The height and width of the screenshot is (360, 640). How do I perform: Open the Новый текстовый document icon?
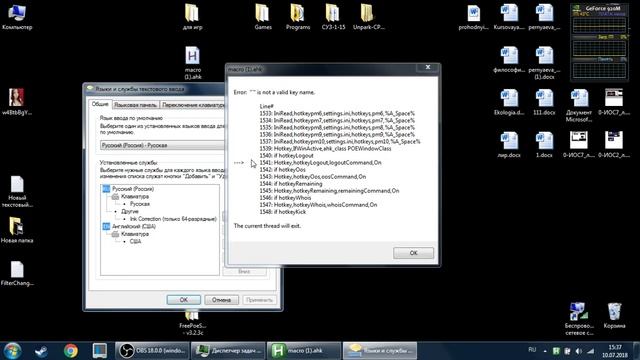click(x=17, y=191)
